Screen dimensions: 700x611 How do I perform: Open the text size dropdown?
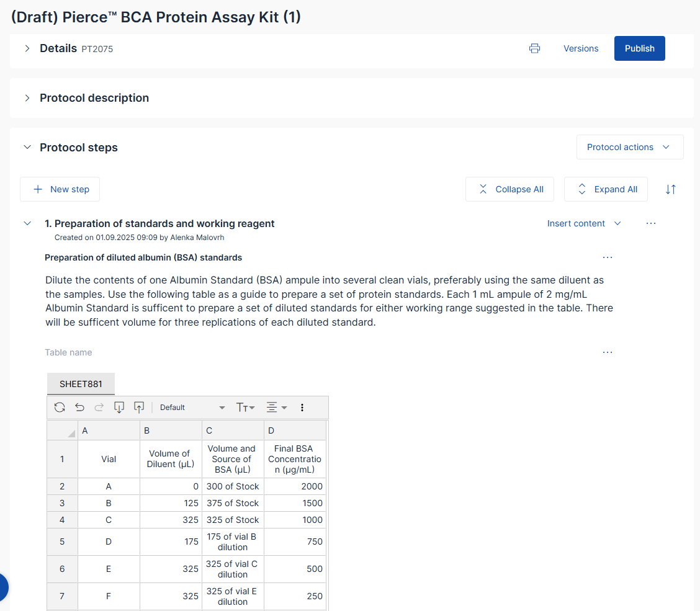click(x=246, y=408)
